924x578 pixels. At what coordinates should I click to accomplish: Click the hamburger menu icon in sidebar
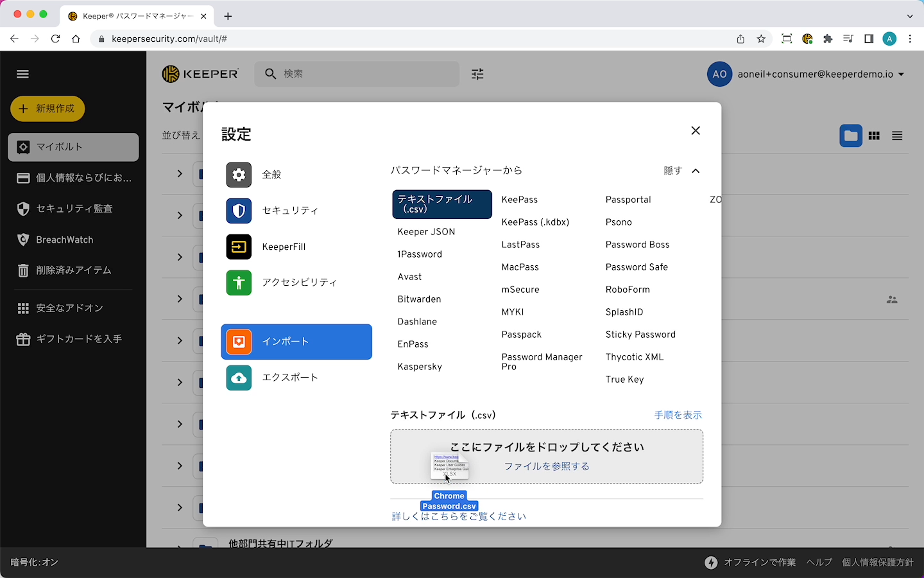22,74
